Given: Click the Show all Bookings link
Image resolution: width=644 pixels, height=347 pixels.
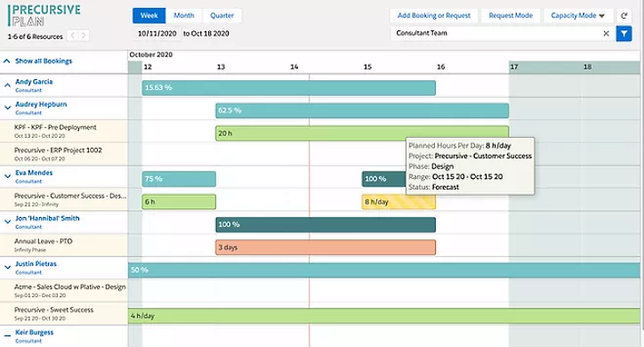Looking at the screenshot, I should click(44, 61).
